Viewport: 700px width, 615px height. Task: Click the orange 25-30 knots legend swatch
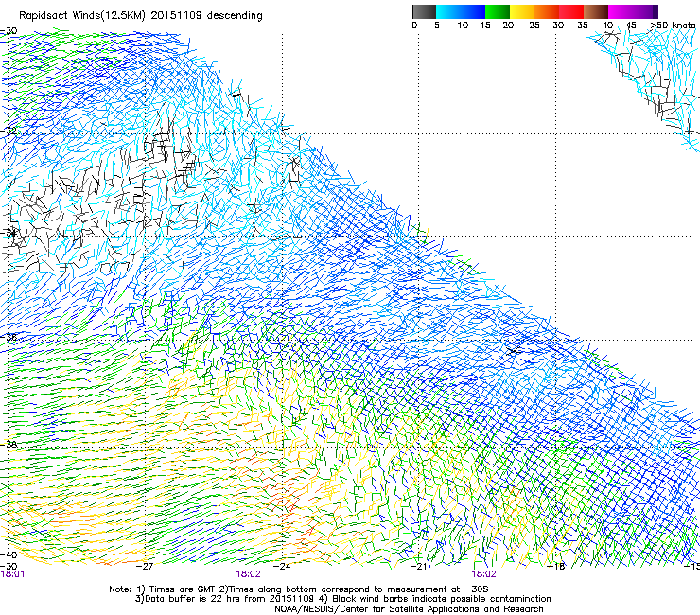click(547, 11)
